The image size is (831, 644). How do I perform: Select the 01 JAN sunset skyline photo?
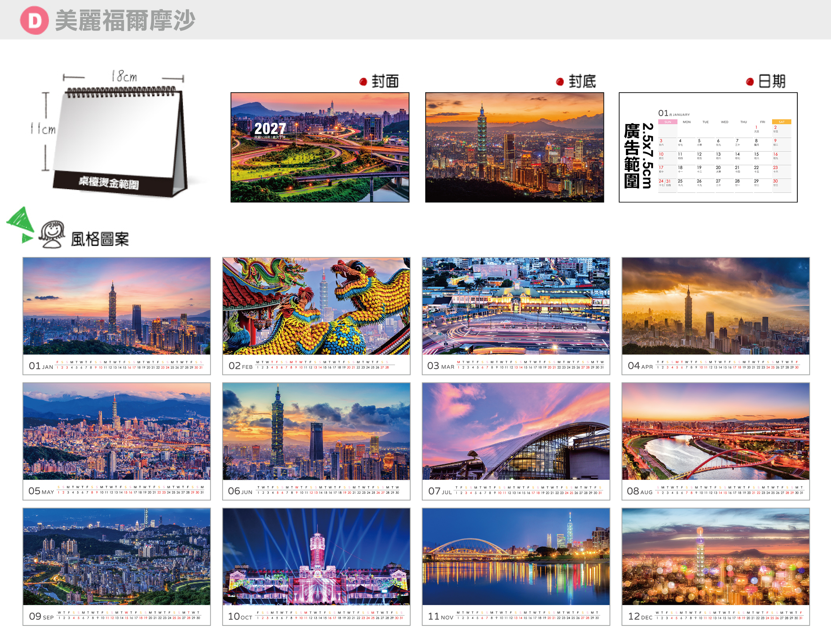point(117,306)
